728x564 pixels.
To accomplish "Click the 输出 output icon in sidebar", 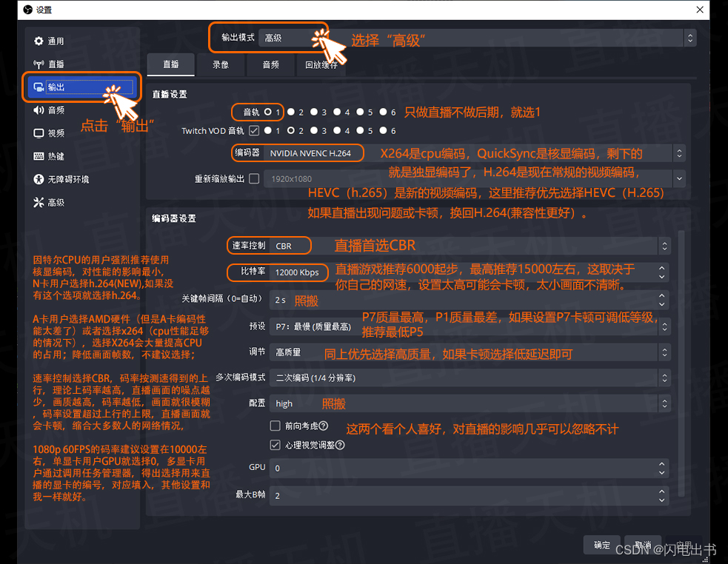I will (x=39, y=87).
